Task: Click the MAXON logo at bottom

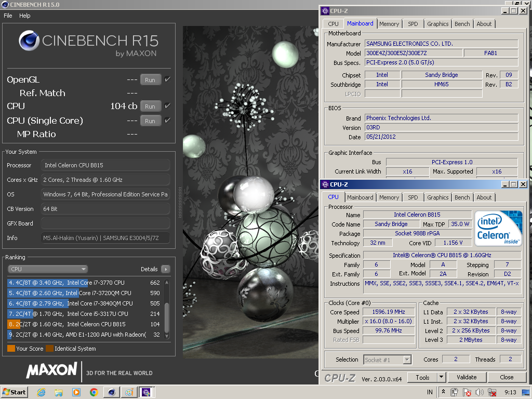Action: pyautogui.click(x=52, y=369)
